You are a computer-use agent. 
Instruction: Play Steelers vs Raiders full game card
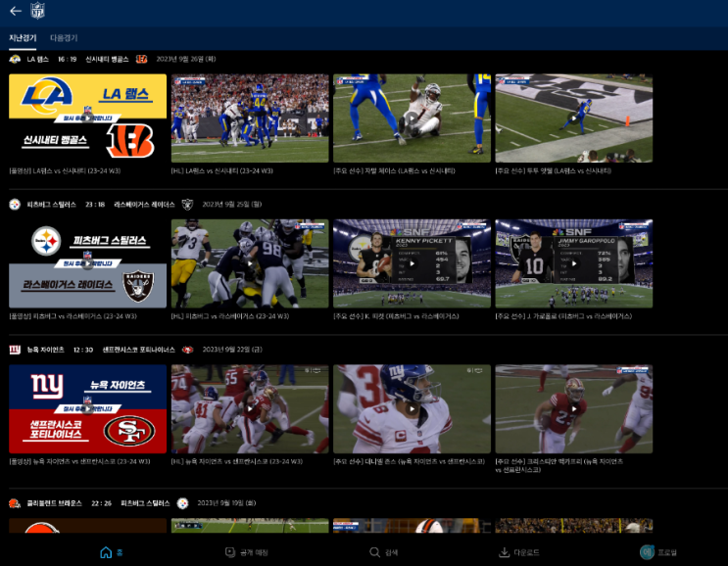[x=88, y=263]
